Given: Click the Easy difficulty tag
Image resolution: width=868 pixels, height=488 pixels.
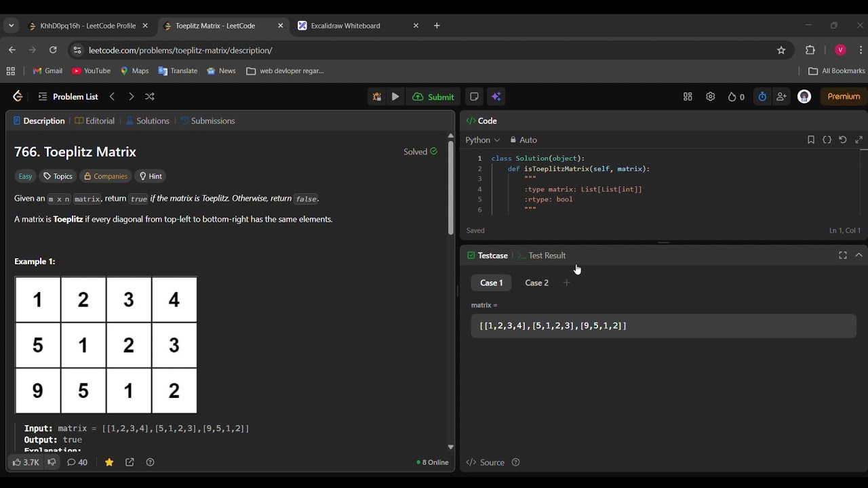Looking at the screenshot, I should [25, 176].
